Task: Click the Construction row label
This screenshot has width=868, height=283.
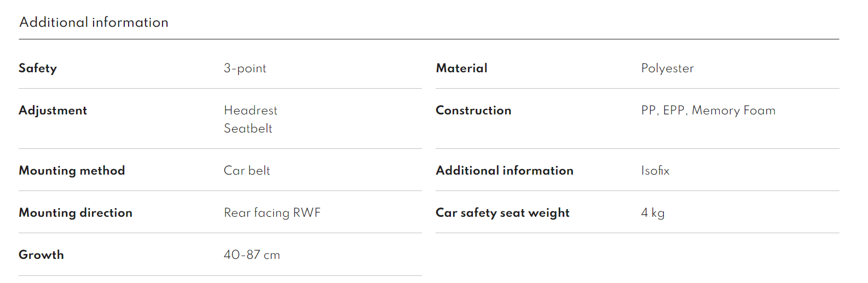Action: coord(473,111)
